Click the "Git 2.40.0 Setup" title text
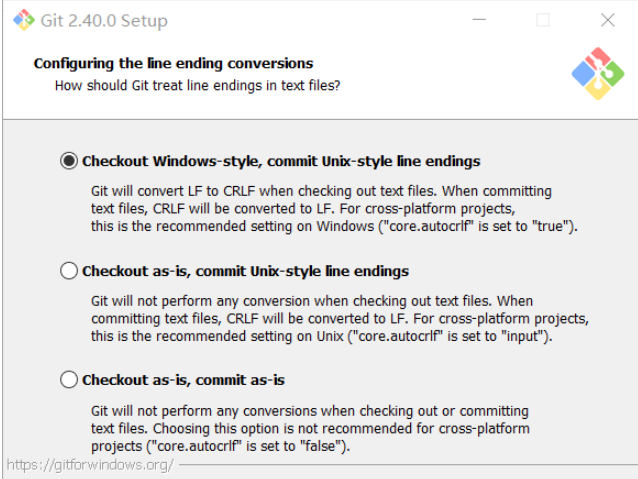 pyautogui.click(x=104, y=21)
